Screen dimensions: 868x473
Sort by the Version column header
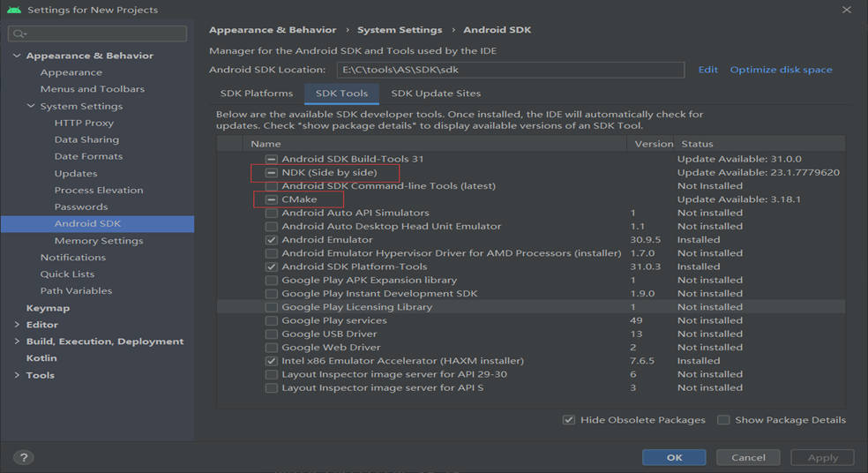tap(651, 144)
